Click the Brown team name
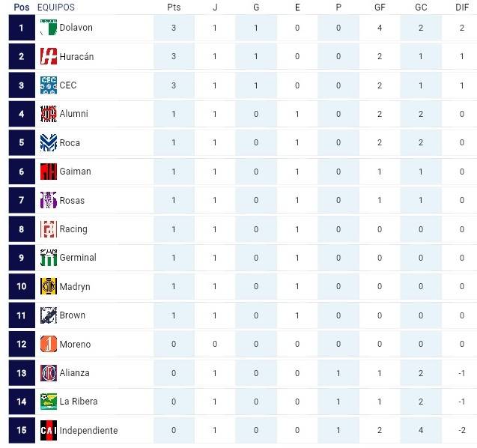 (x=73, y=315)
